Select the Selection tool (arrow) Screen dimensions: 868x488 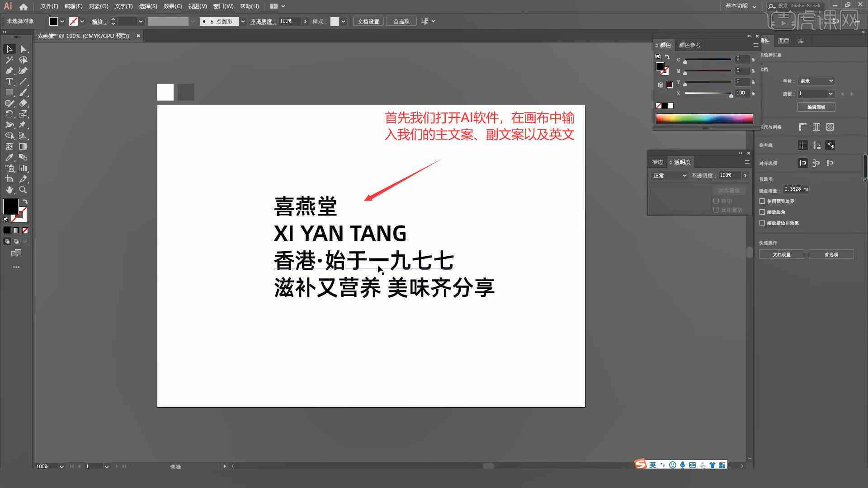(8, 49)
